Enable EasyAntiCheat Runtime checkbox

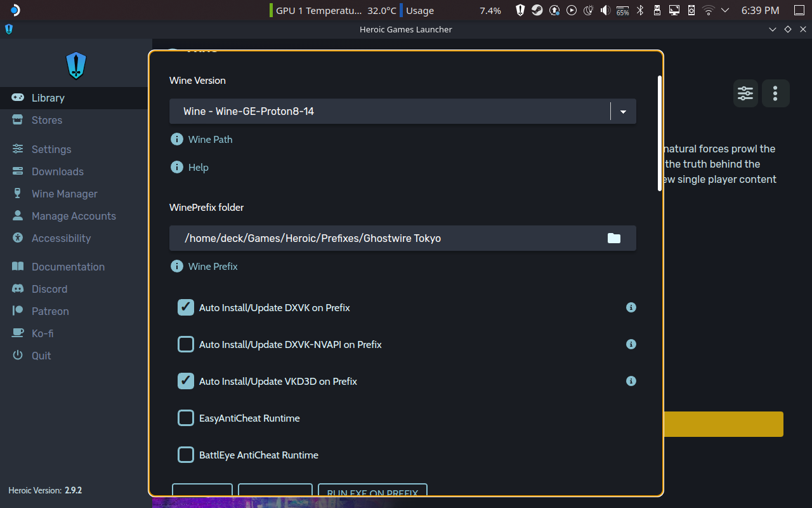point(186,418)
